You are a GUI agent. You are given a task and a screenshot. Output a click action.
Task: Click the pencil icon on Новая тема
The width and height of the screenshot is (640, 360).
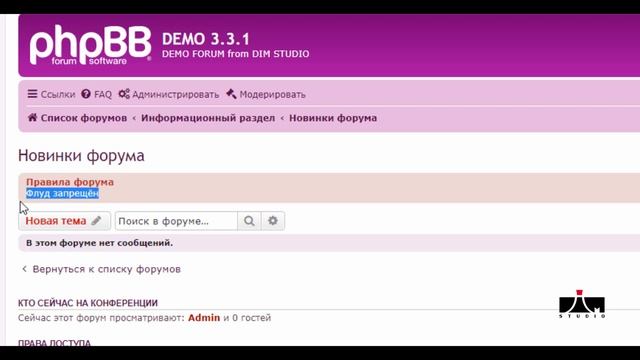click(96, 221)
